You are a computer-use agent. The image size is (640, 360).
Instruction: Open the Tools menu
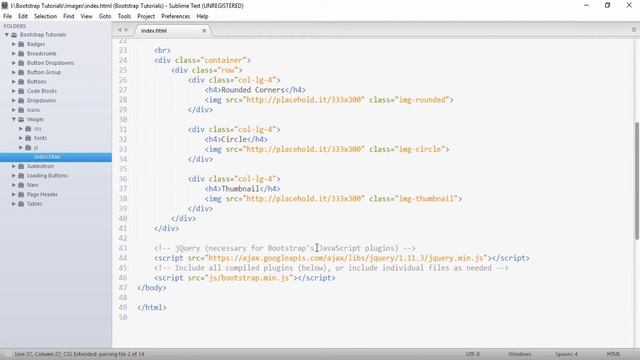[x=124, y=16]
